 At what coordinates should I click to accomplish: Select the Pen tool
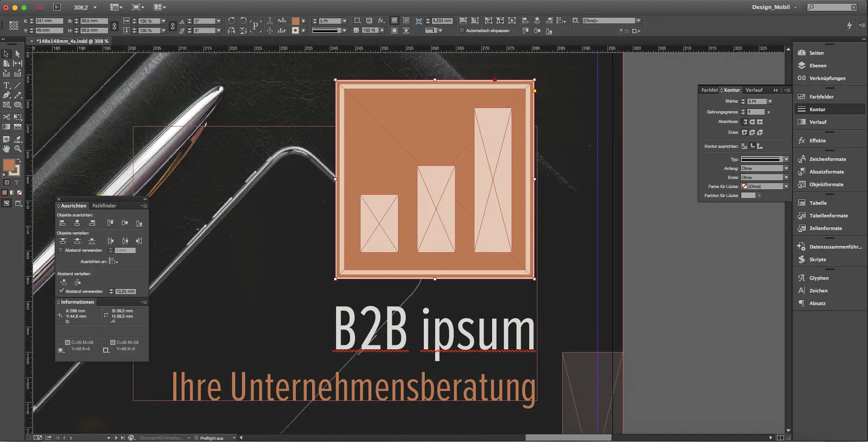(6, 95)
